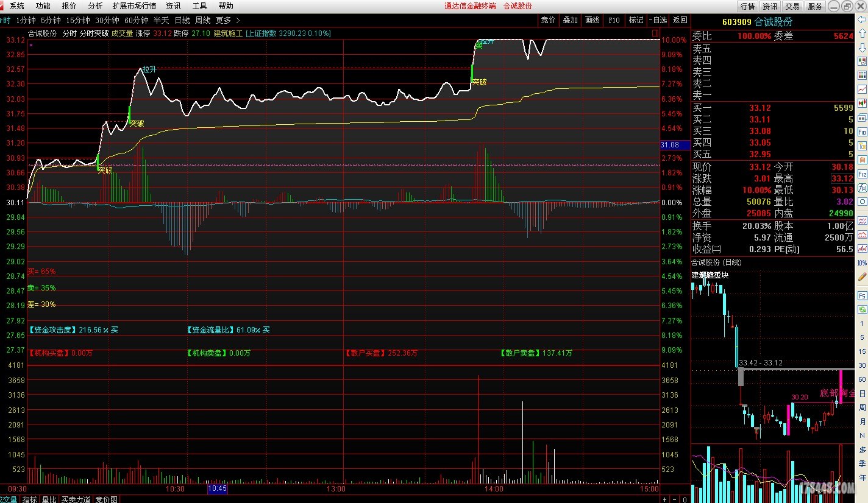This screenshot has height=503, width=868.
Task: Click the circle icon in right sidebar
Action: [x=862, y=202]
